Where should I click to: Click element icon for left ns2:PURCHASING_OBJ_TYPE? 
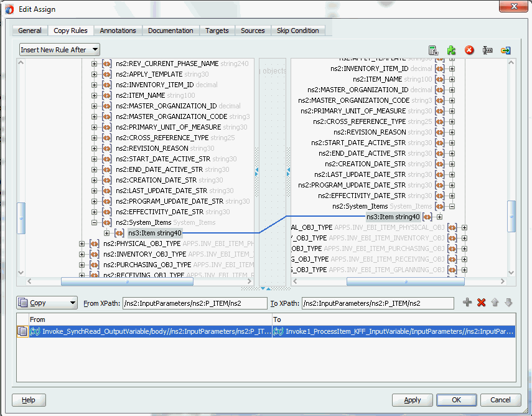95,265
